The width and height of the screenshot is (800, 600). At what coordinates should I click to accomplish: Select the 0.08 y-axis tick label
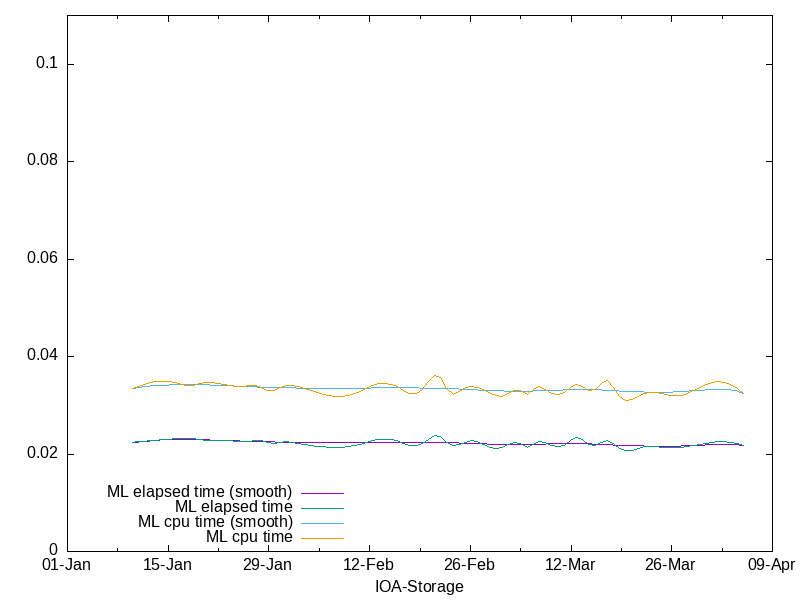point(40,161)
